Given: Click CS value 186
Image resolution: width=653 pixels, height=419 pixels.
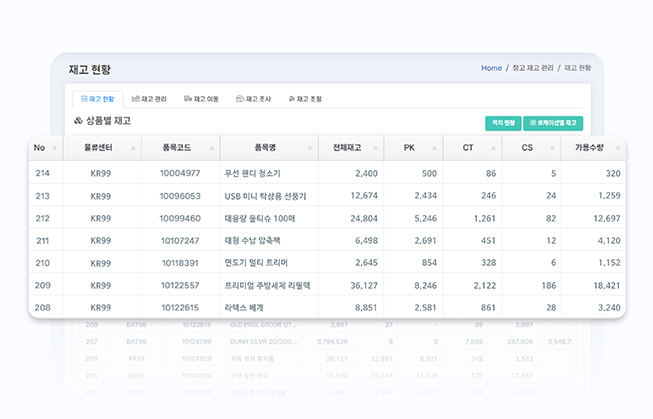Looking at the screenshot, I should 549,285.
